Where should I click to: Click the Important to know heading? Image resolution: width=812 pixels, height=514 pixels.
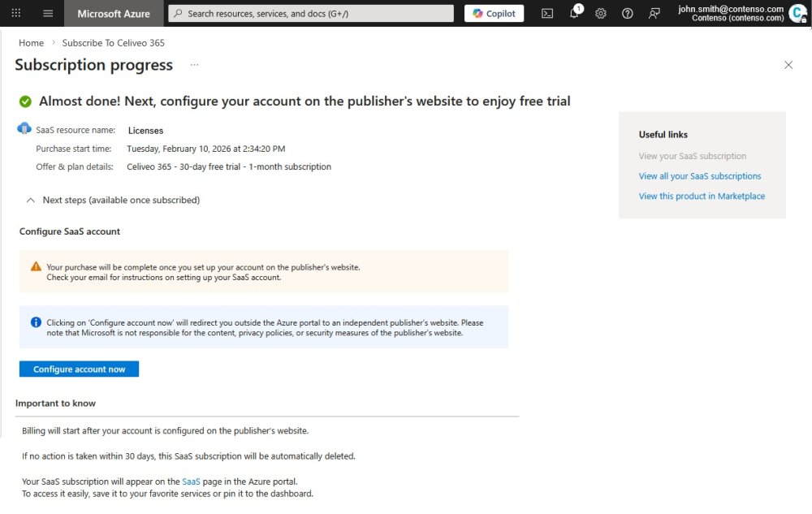click(x=55, y=404)
